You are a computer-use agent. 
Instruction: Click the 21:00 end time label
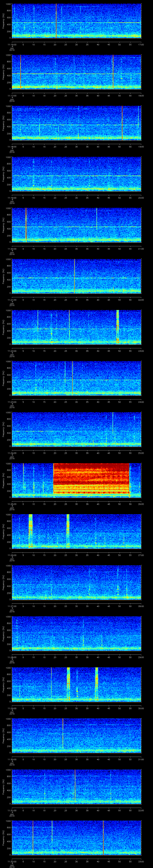(141, 249)
